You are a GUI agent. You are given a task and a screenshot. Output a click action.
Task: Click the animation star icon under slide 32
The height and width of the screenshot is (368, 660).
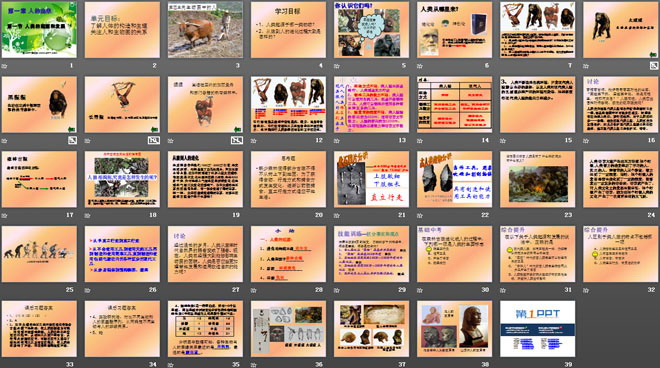[586, 290]
